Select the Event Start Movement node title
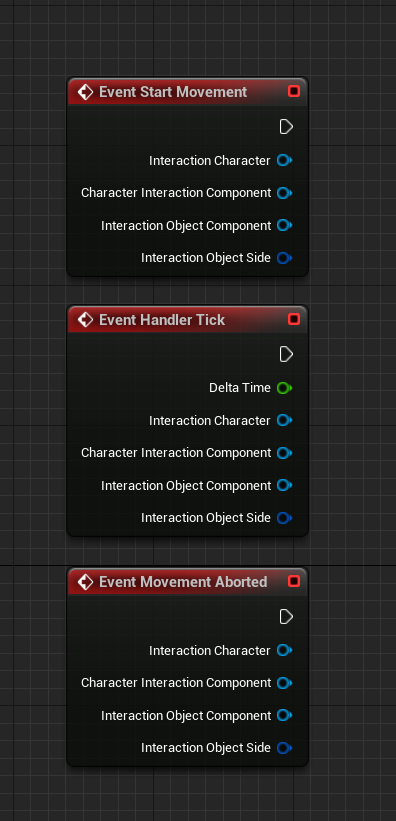396x821 pixels. pyautogui.click(x=173, y=92)
